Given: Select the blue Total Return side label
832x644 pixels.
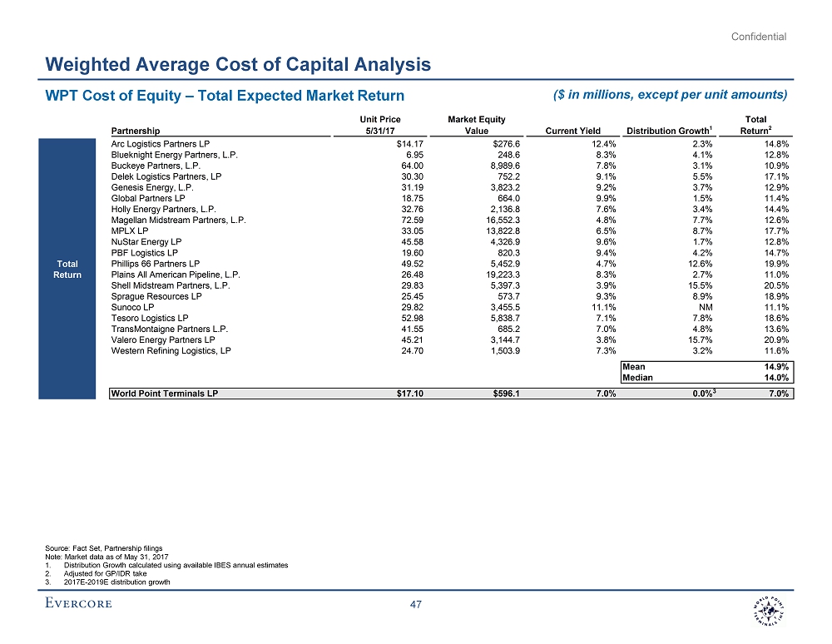Looking at the screenshot, I should 67,270.
